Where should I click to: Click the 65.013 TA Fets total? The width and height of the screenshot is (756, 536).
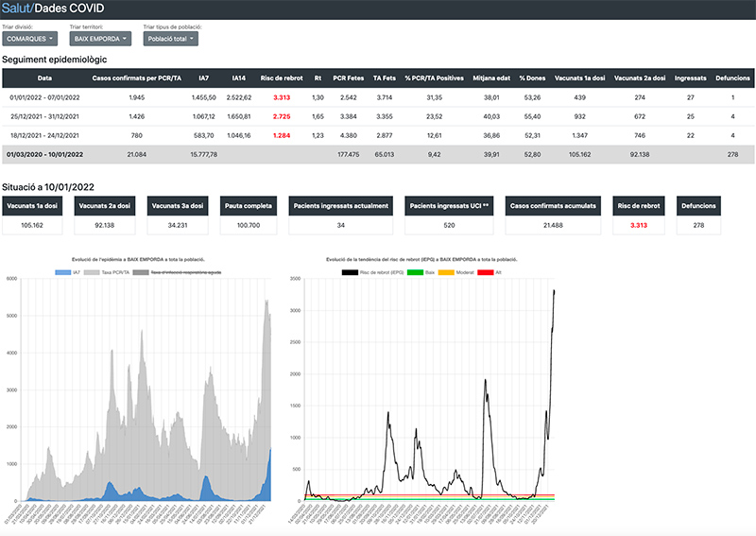pos(385,155)
